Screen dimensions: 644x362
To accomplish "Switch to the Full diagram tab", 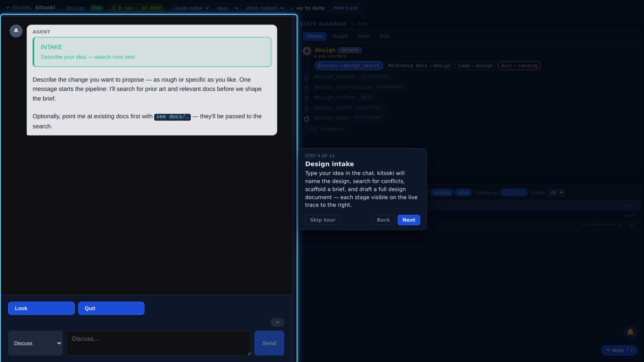I will (x=384, y=36).
